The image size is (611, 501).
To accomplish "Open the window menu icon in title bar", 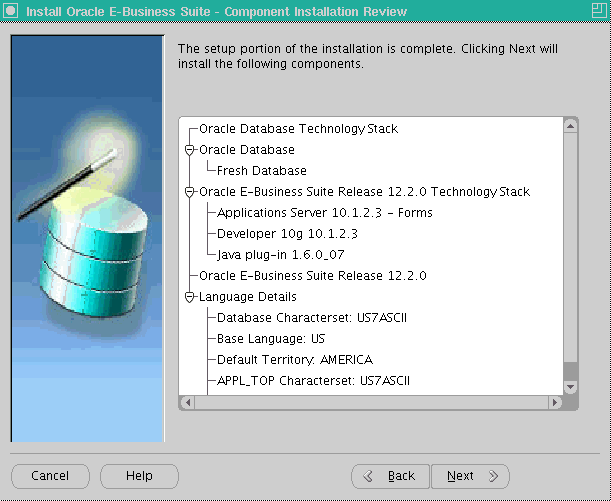I will 10,11.
